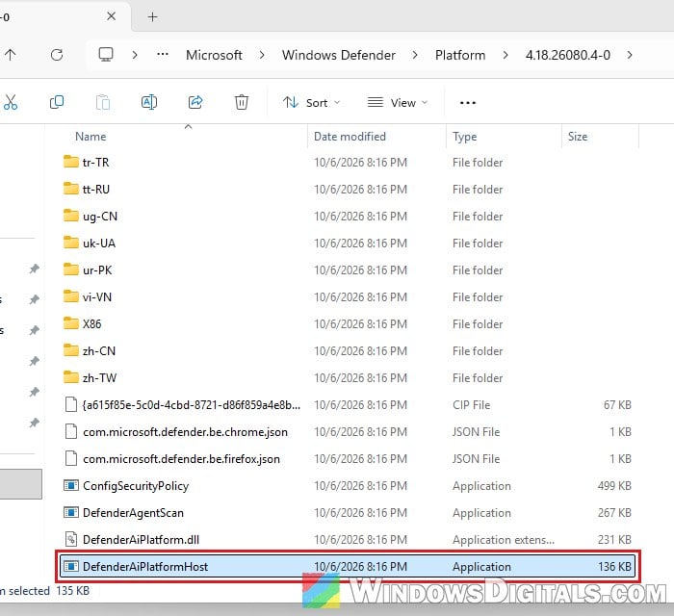Show hidden breadcrumb path ellipsis
The image size is (674, 616).
coord(163,55)
